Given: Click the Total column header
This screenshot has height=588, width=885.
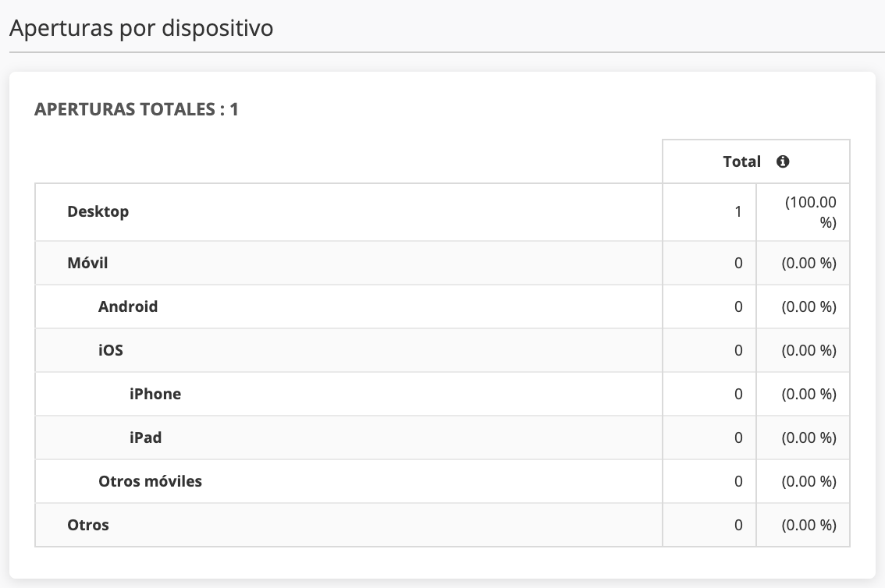Looking at the screenshot, I should [x=741, y=161].
